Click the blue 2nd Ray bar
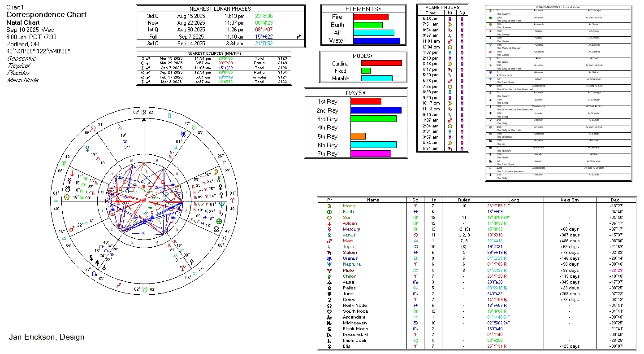644x354 pixels. pos(376,110)
